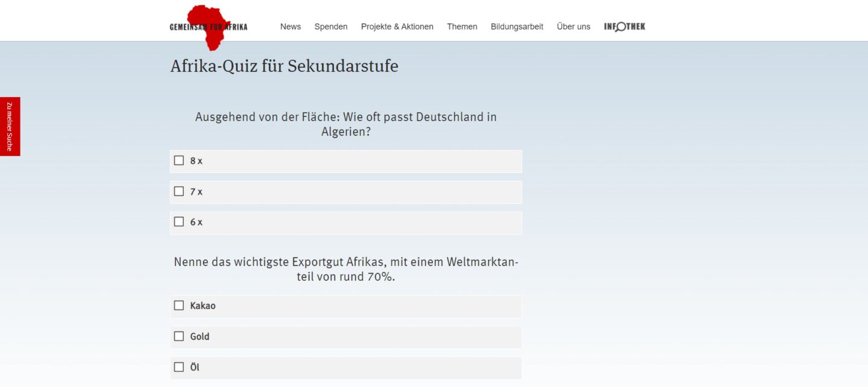Check the '8 x' answer checkbox
Image resolution: width=868 pixels, height=387 pixels.
coord(179,160)
